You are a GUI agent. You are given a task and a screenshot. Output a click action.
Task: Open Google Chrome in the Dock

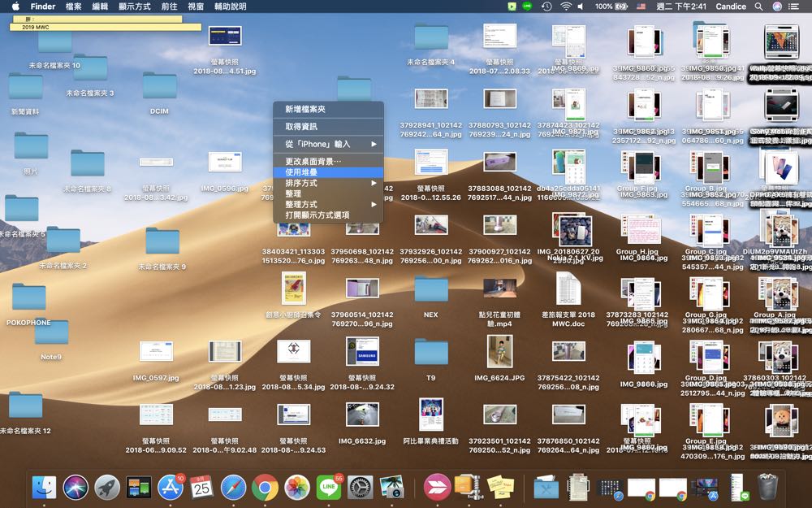point(265,487)
